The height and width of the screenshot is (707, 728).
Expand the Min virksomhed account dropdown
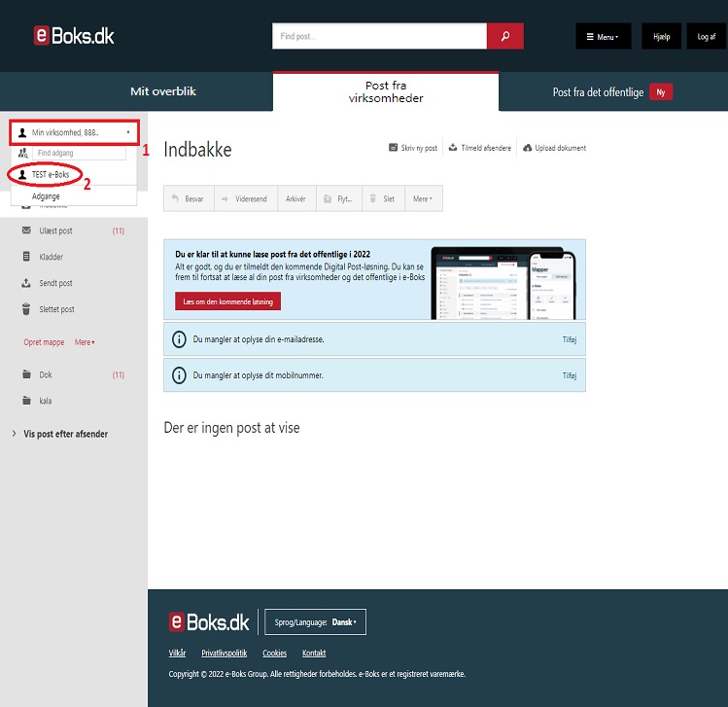(x=74, y=132)
